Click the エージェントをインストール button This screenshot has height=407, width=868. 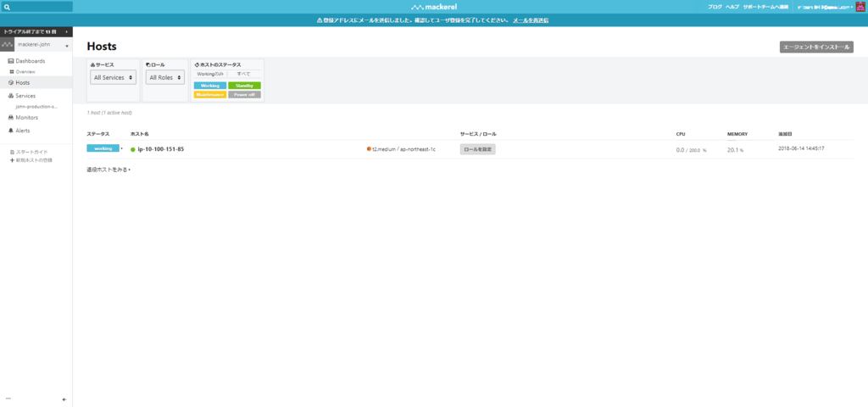pyautogui.click(x=816, y=47)
